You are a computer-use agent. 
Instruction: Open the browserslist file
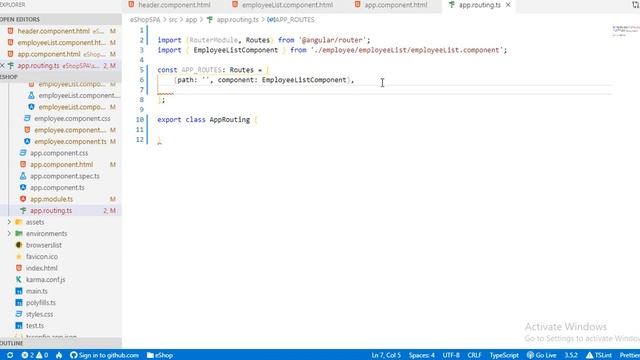(44, 245)
